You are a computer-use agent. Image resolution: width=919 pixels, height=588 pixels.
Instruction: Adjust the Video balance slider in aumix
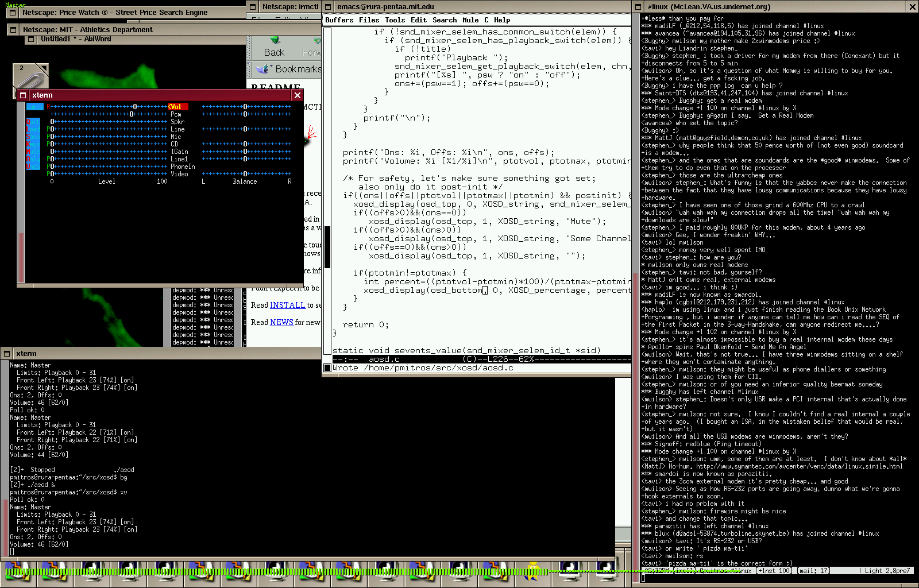(246, 174)
